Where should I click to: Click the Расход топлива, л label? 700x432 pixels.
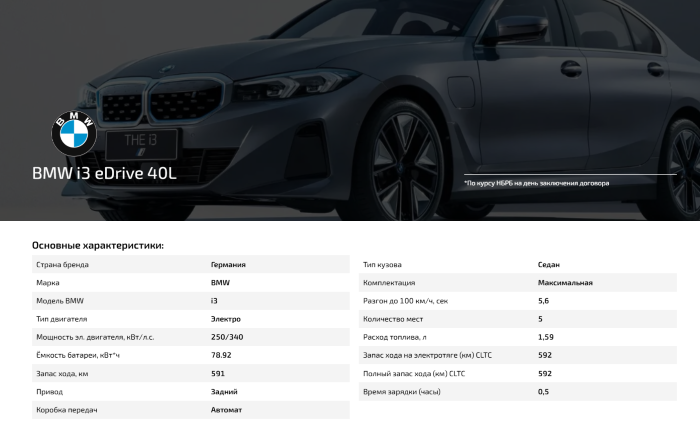coord(395,337)
